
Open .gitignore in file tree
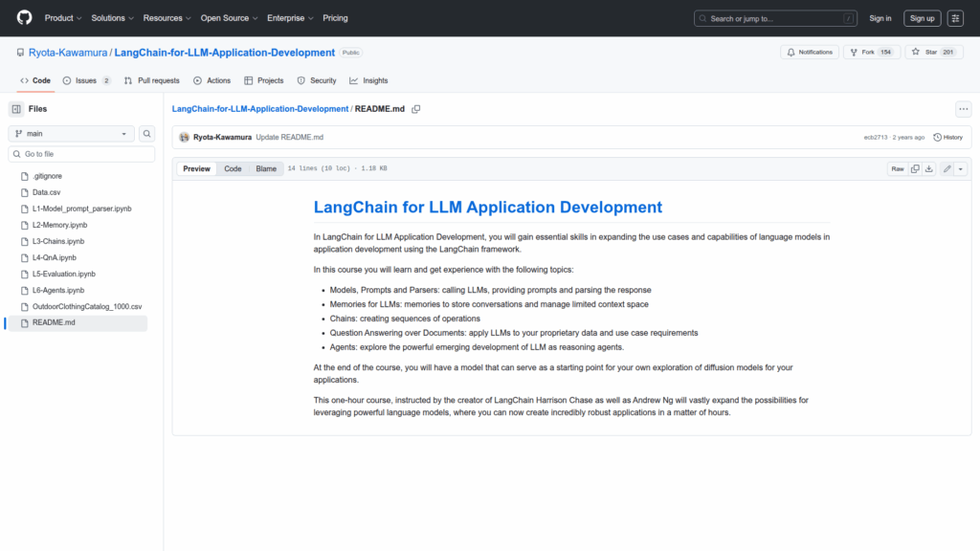[47, 176]
